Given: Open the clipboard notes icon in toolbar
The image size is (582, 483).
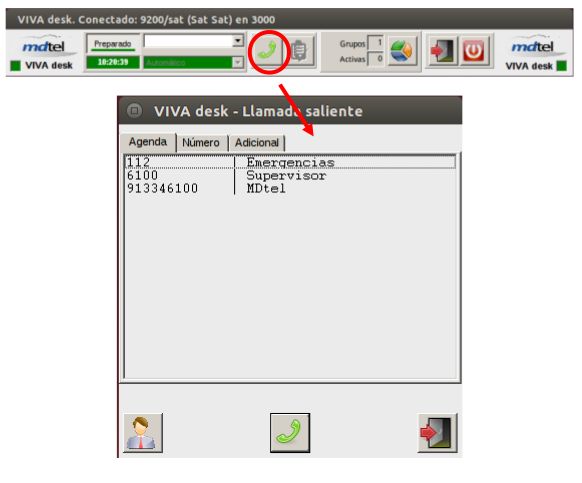Looking at the screenshot, I should tap(299, 51).
